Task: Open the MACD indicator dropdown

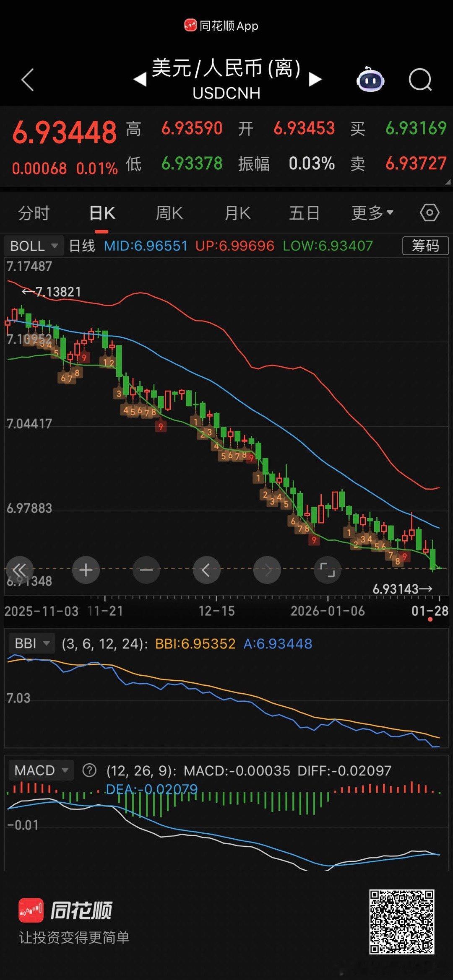Action: tap(41, 770)
